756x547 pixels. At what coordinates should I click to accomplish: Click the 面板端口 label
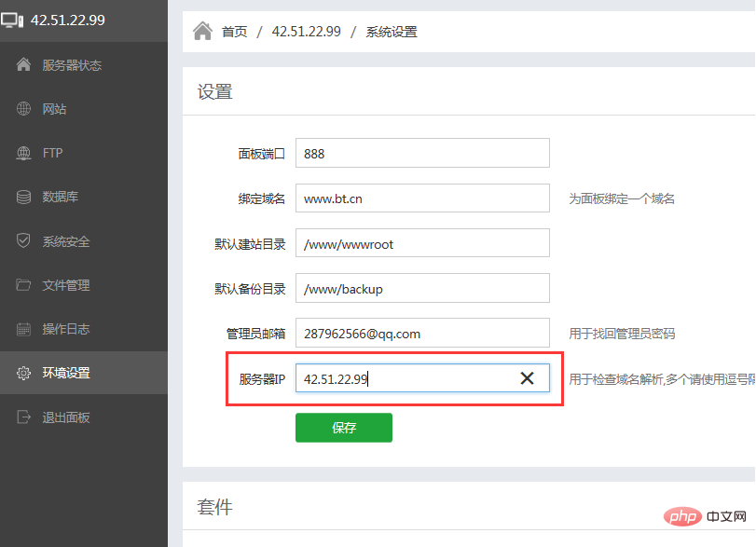[x=262, y=154]
